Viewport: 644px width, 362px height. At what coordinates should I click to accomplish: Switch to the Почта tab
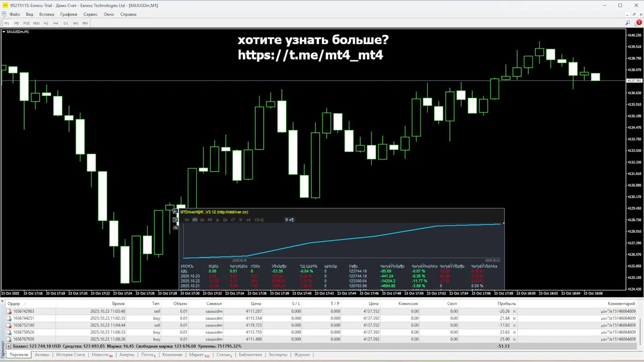(x=148, y=355)
